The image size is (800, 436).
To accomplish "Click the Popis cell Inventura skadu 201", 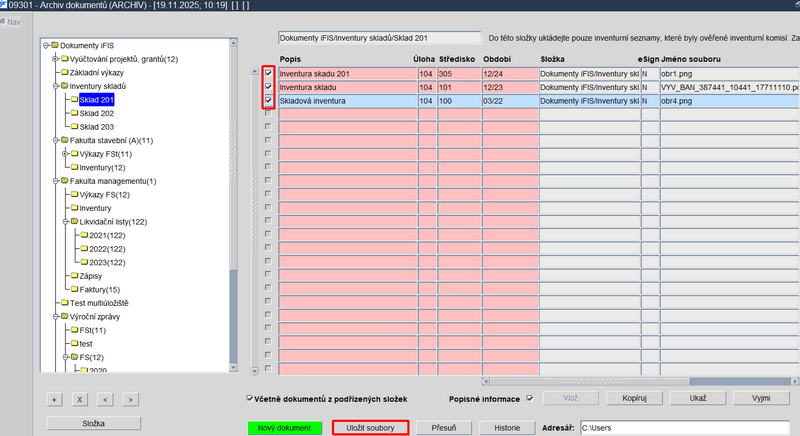I will point(347,73).
